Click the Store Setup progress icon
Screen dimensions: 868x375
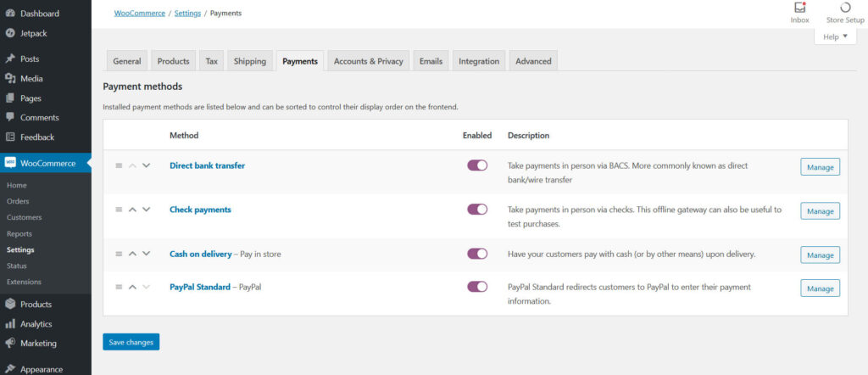click(x=844, y=8)
